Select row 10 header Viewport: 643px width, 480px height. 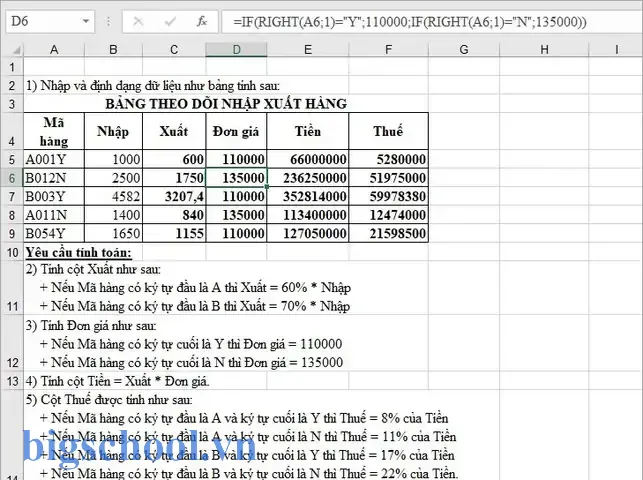coord(12,252)
